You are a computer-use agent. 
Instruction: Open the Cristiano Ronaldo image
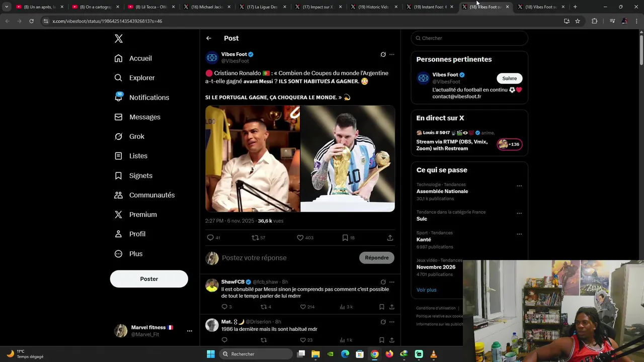point(252,158)
